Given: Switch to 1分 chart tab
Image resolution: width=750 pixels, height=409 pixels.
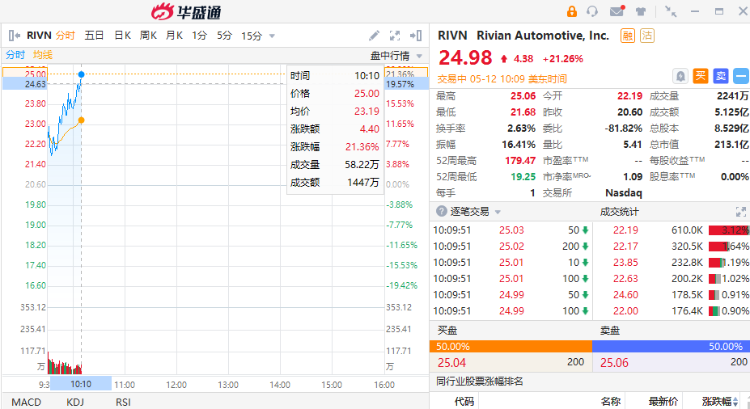Looking at the screenshot, I should pyautogui.click(x=199, y=35).
